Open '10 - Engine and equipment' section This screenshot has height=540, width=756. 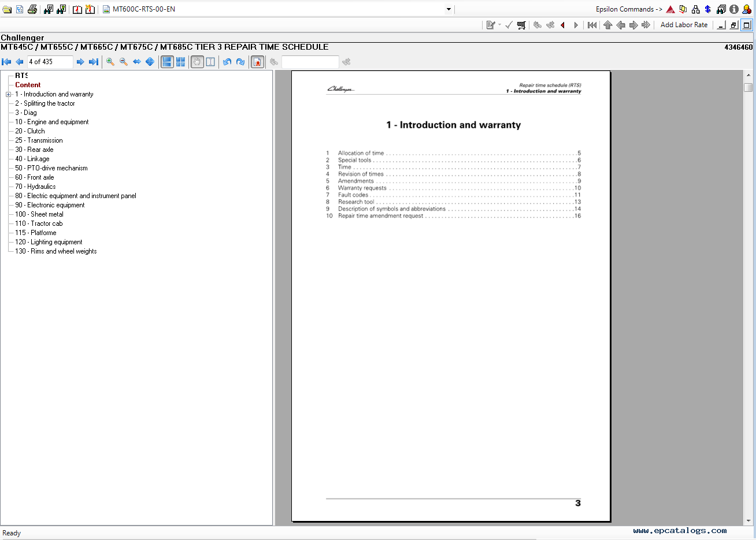point(52,122)
